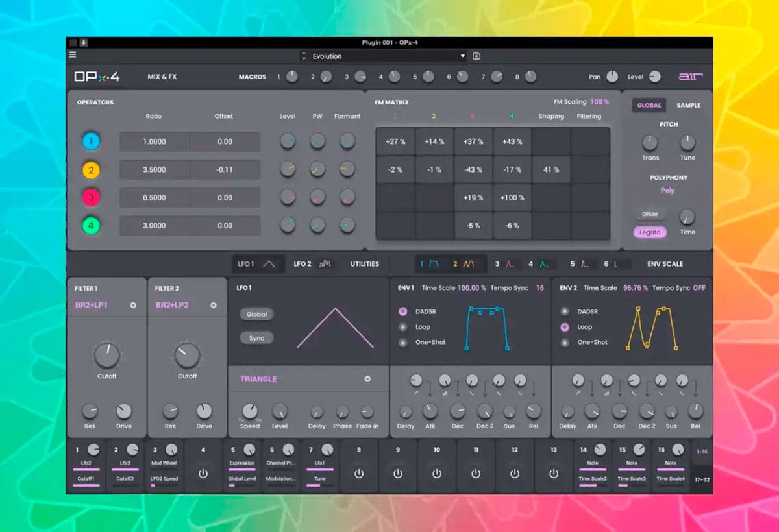Screen dimensions: 779x532
Task: Open slot 3 Mod Wheel source selector
Action: [164, 463]
